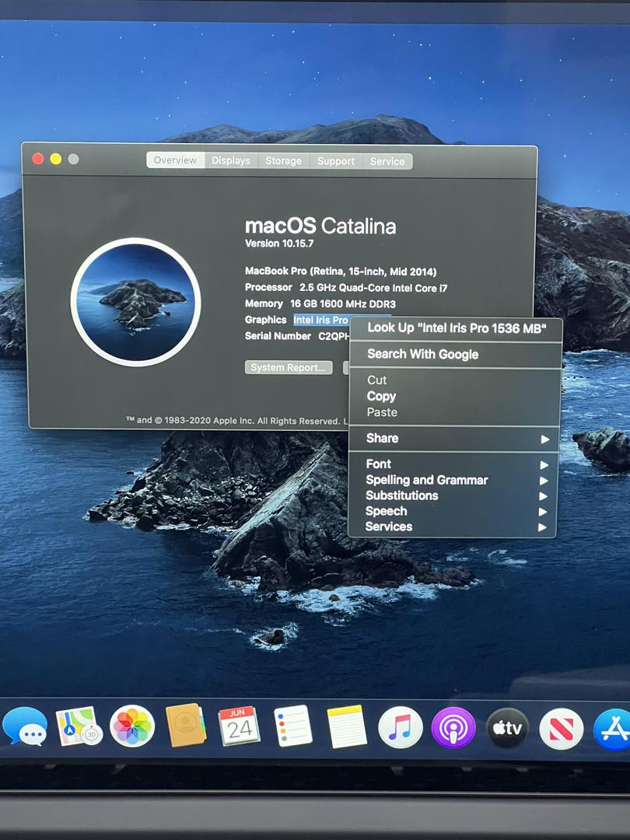Screen dimensions: 630x840
Task: Open the Storage tab
Action: tap(283, 161)
